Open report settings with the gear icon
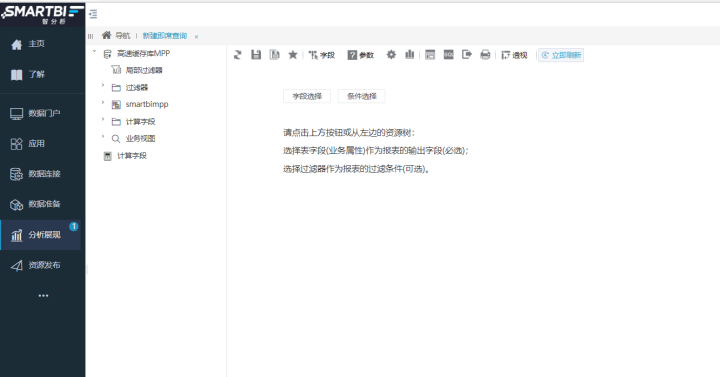The height and width of the screenshot is (377, 720). (391, 55)
